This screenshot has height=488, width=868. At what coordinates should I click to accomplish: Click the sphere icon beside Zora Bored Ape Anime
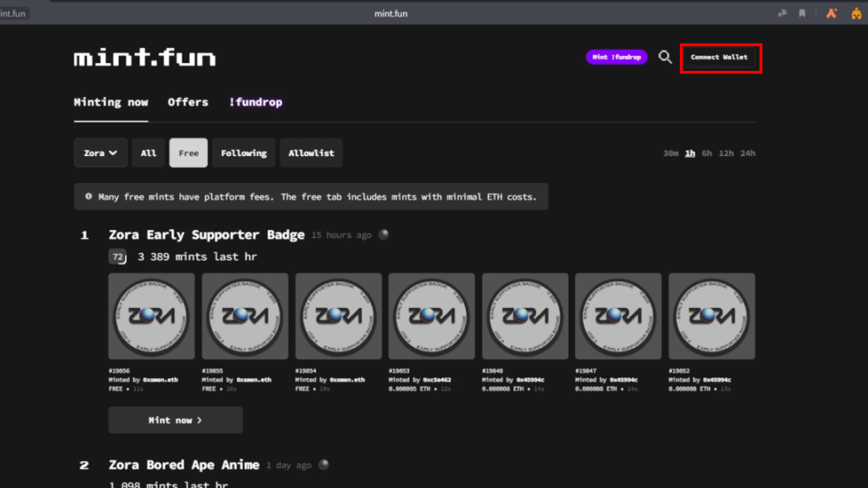coord(324,465)
